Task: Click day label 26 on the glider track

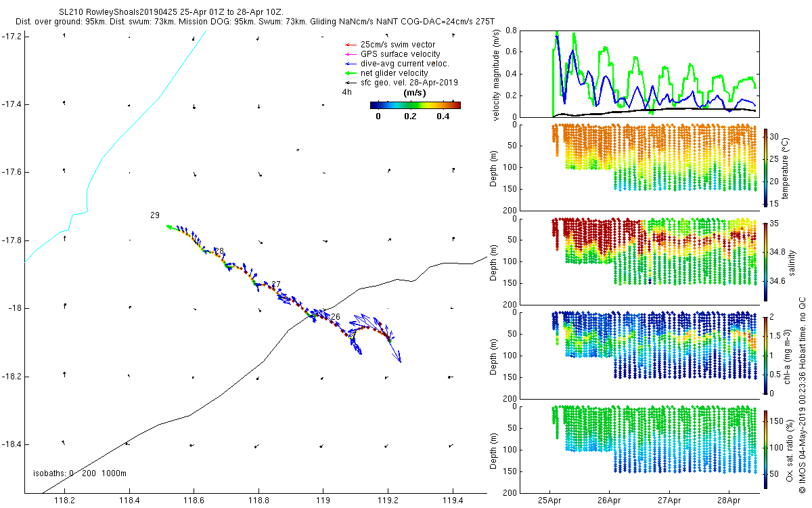Action: coord(336,317)
